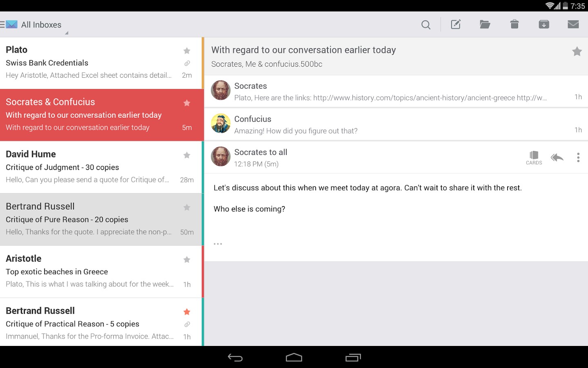Toggle star on Plato's email

[187, 51]
